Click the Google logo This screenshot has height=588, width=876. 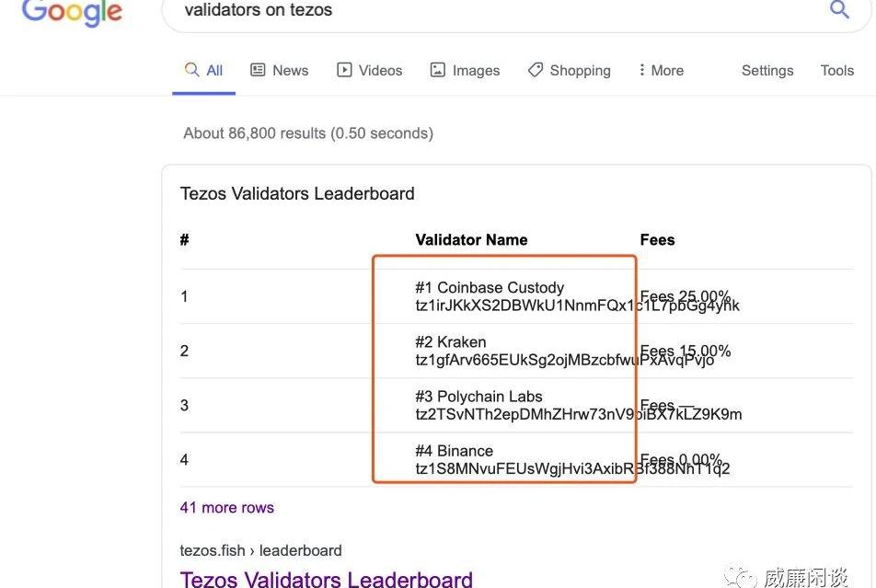[72, 12]
